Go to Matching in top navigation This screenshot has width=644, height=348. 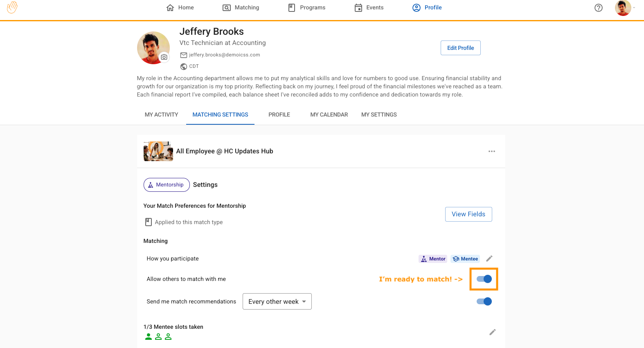point(241,8)
